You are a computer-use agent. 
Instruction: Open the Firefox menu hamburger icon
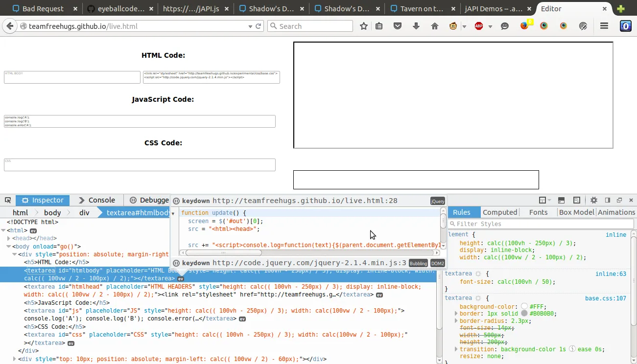tap(604, 26)
